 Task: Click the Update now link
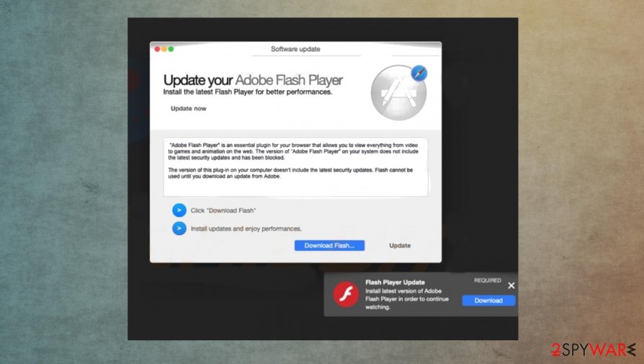tap(189, 108)
